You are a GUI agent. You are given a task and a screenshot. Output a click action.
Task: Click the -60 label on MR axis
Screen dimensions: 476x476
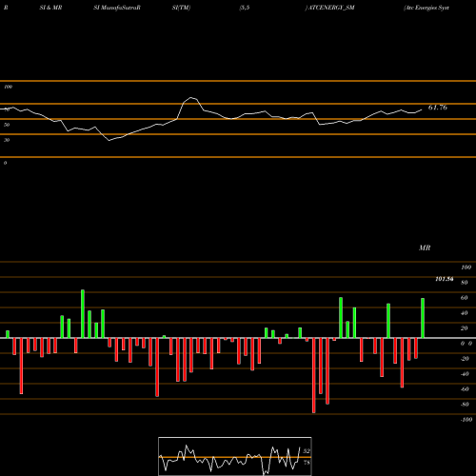coord(465,389)
